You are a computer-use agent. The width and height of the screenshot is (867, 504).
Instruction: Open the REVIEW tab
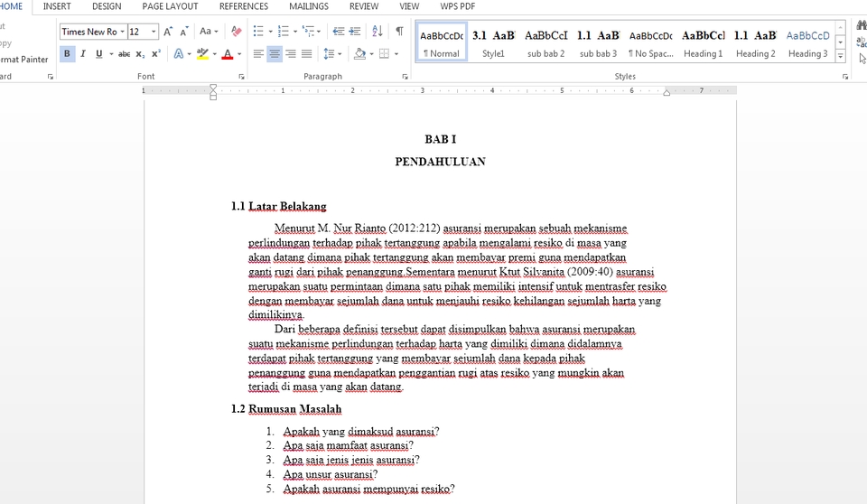click(364, 6)
